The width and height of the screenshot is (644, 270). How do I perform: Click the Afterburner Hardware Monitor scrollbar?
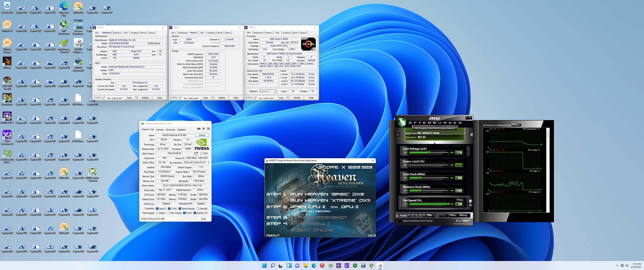[548, 170]
